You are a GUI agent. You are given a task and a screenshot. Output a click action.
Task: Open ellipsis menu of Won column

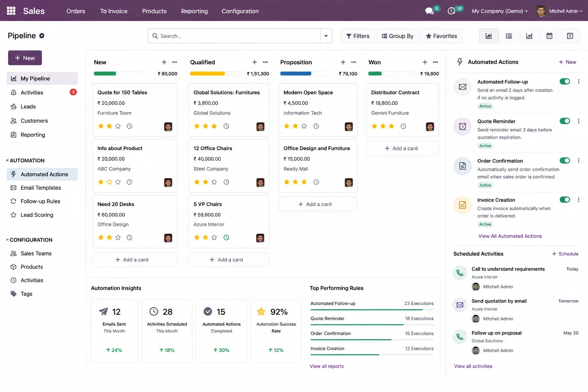[435, 62]
